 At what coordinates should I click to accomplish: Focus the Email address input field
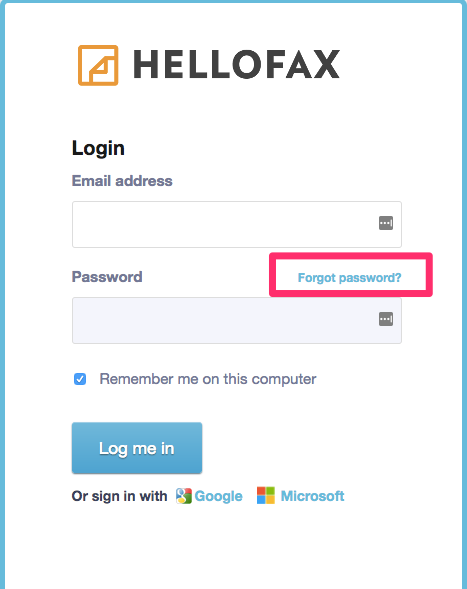pyautogui.click(x=237, y=224)
